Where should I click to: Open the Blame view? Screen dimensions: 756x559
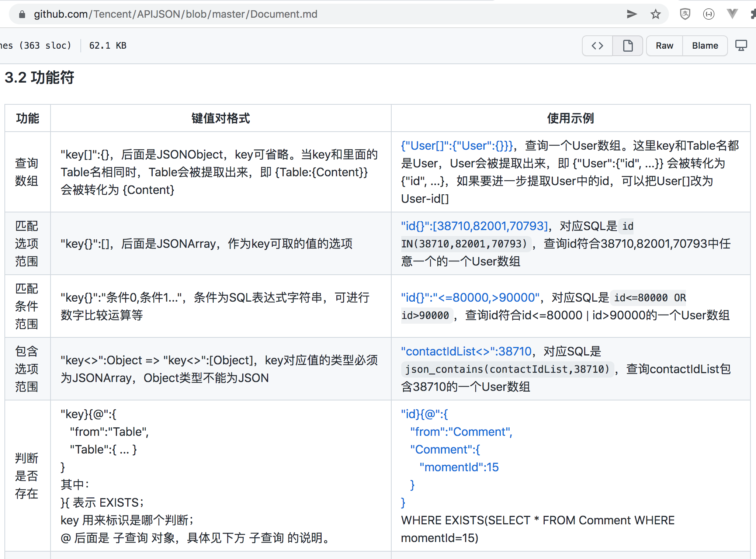[705, 46]
